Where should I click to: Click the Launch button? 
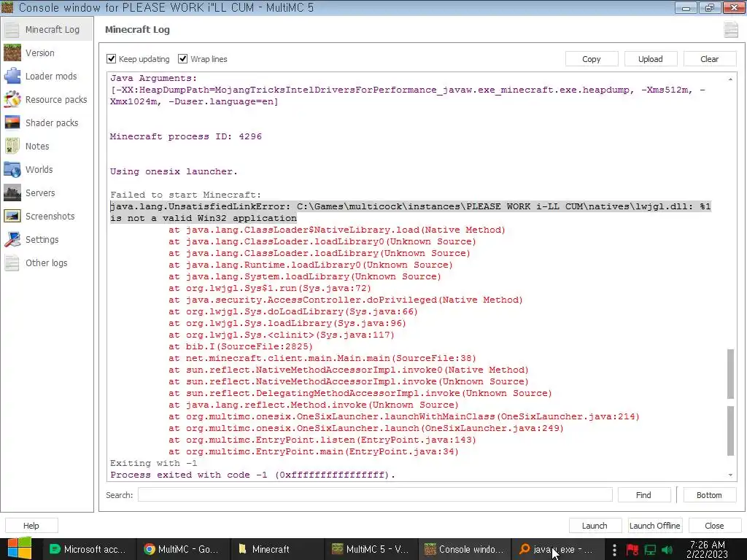point(595,526)
